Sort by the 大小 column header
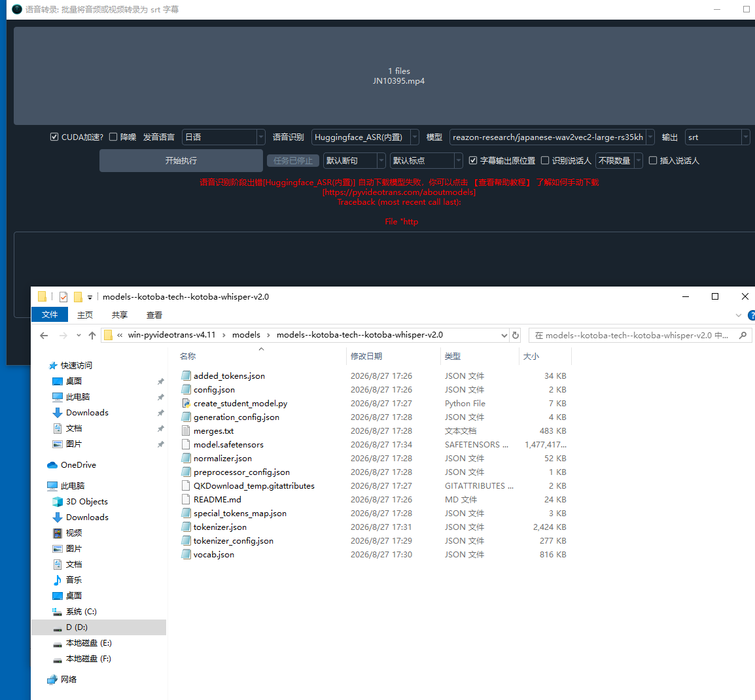The height and width of the screenshot is (700, 755). pos(531,357)
